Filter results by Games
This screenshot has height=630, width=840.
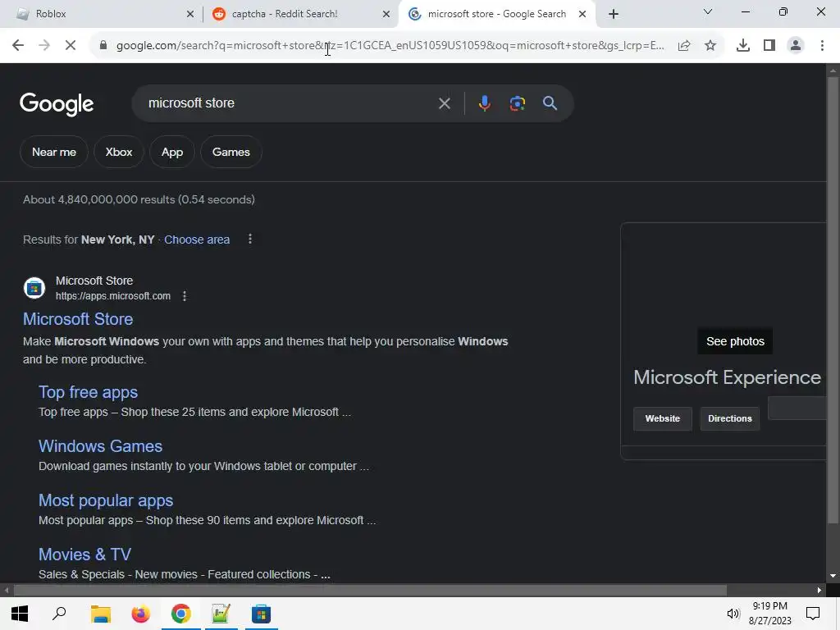tap(231, 152)
